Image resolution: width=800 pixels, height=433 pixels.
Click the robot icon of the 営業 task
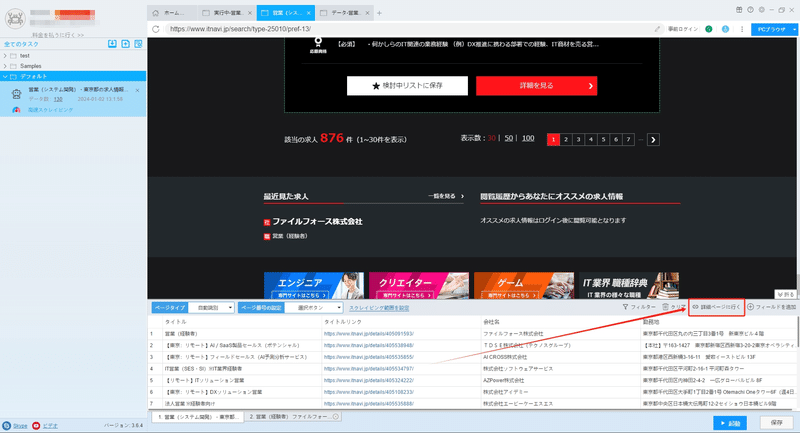(x=17, y=94)
